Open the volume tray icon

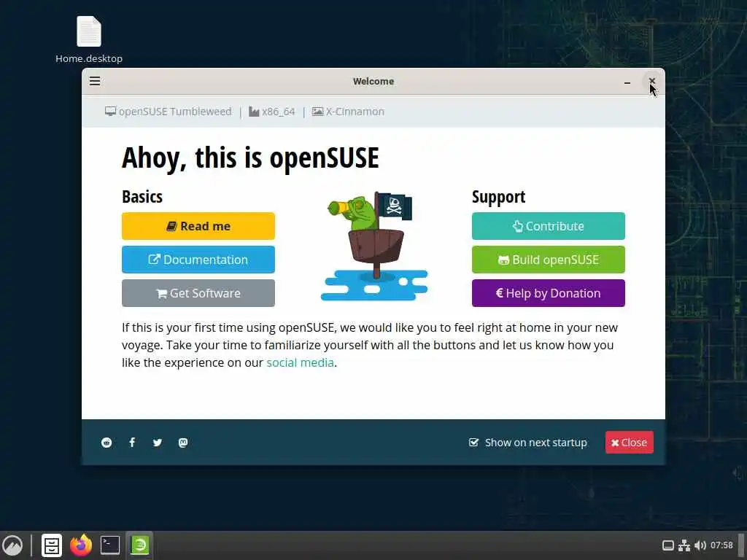pyautogui.click(x=700, y=545)
